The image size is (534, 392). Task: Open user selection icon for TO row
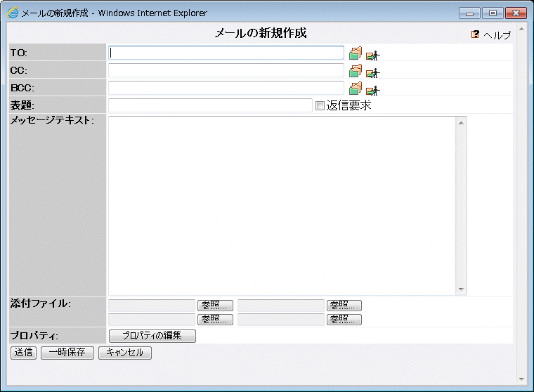pos(373,55)
